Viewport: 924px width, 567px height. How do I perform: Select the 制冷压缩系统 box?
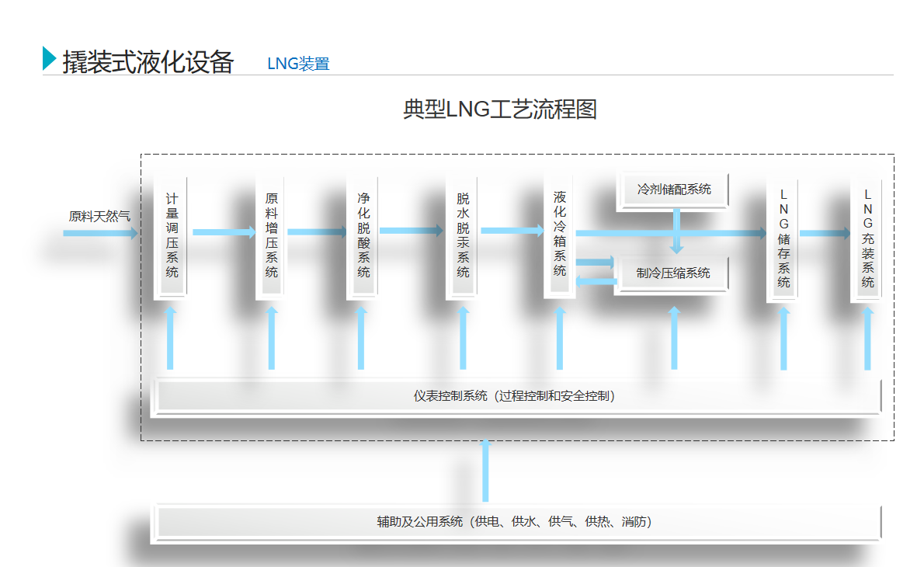(x=672, y=273)
